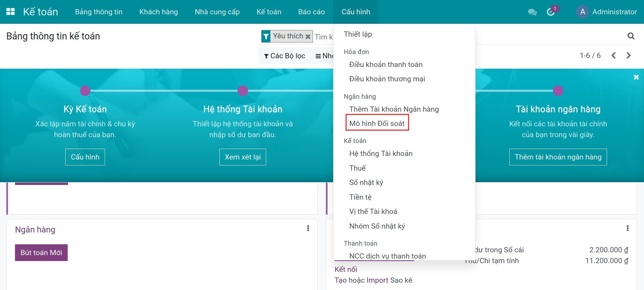Close the onboarding banner
This screenshot has height=290, width=644.
point(636,77)
